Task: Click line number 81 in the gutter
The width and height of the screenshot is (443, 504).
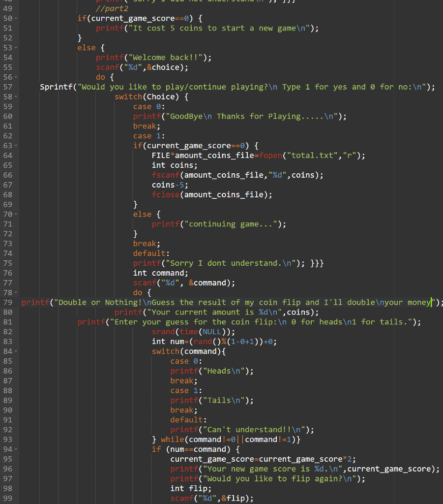Action: 8,322
